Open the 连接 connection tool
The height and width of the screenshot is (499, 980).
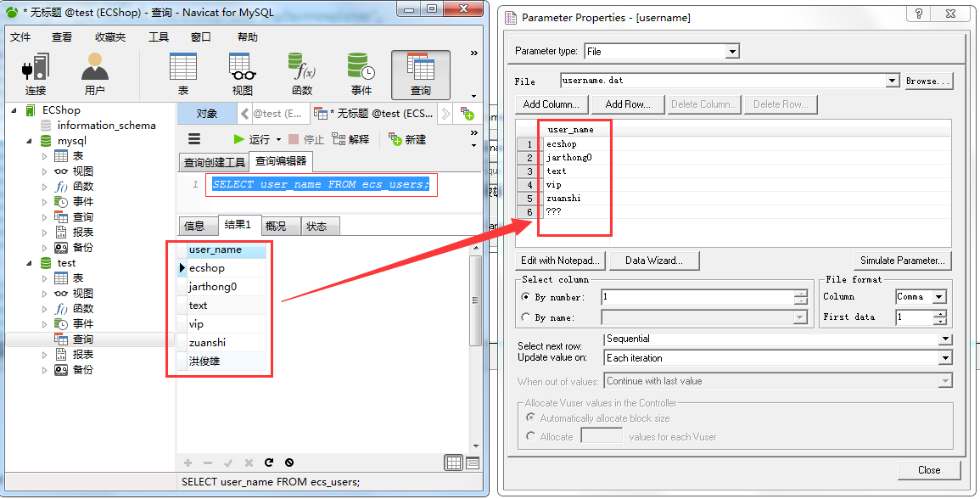click(36, 75)
